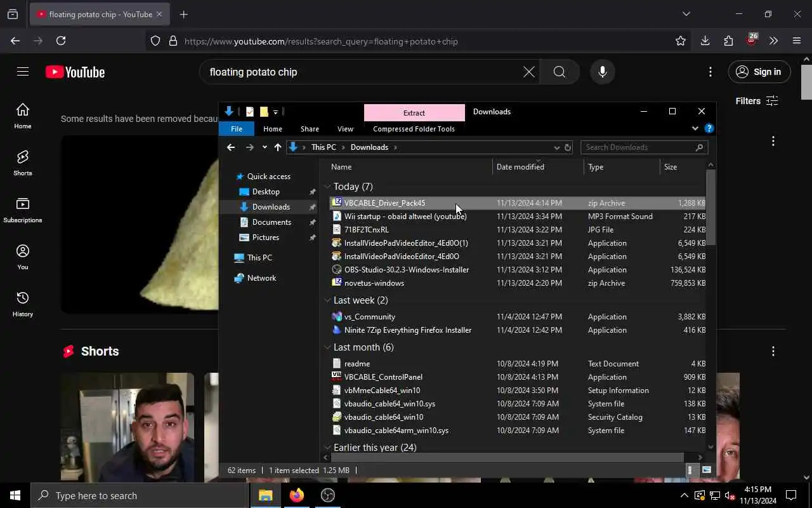Open the address bar history dropdown

pyautogui.click(x=556, y=147)
